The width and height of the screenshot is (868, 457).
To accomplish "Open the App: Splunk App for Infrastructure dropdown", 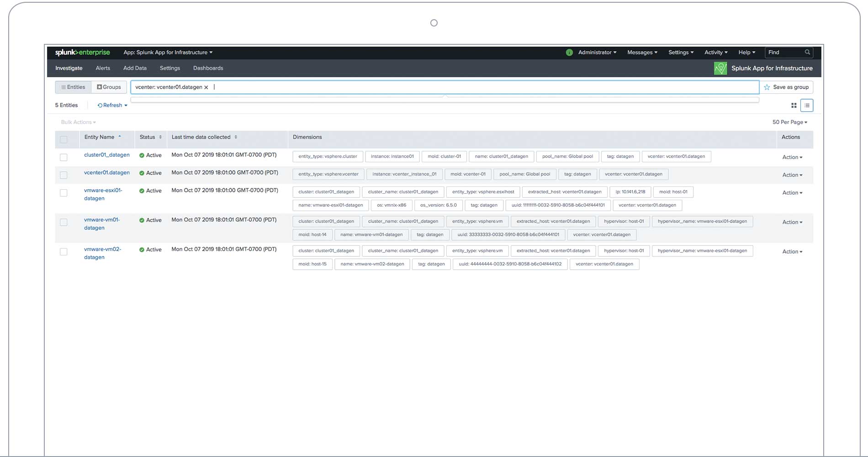I will click(168, 53).
